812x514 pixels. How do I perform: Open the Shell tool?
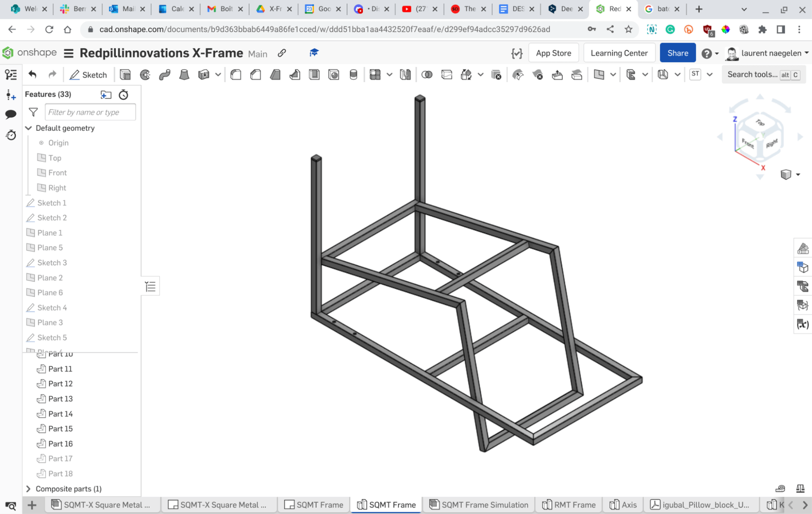[314, 75]
